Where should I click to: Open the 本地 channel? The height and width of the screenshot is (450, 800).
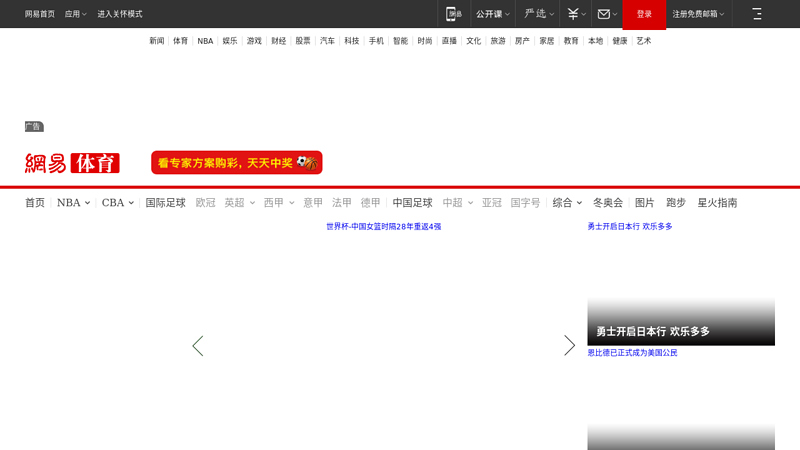pyautogui.click(x=595, y=41)
